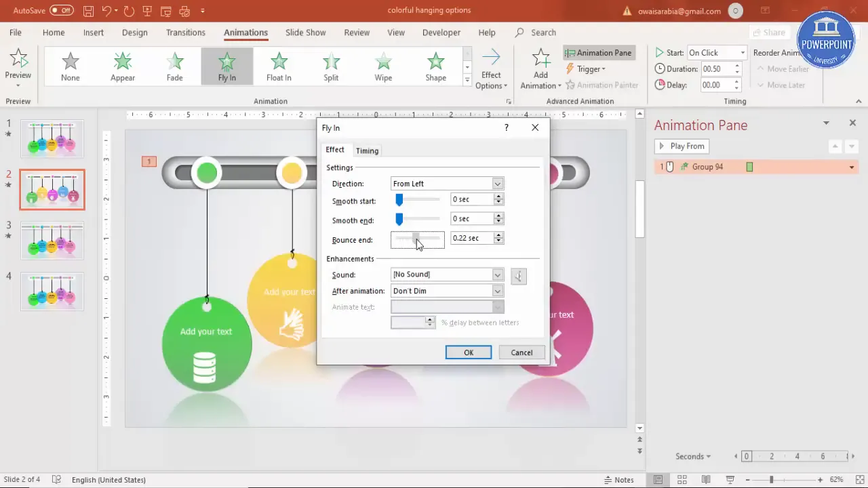Switch to Slide Sorter view icon
This screenshot has width=868, height=488.
(x=683, y=480)
